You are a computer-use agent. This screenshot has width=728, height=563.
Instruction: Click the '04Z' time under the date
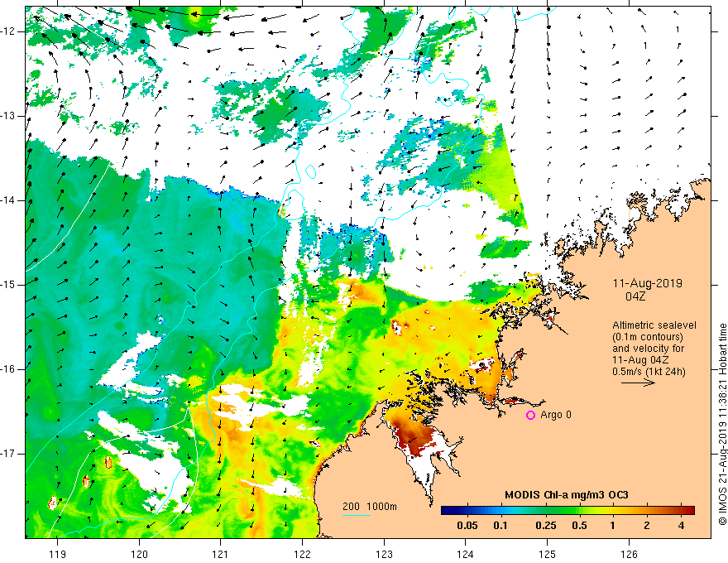pos(635,296)
